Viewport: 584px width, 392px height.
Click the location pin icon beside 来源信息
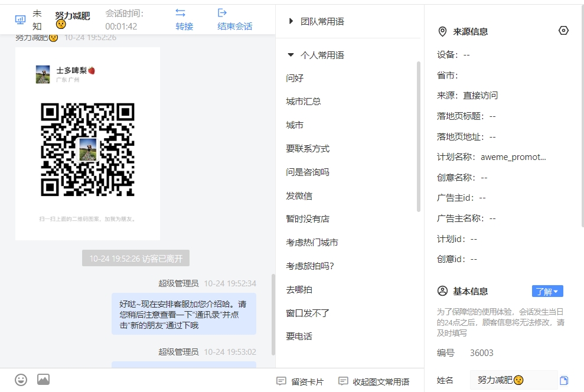tap(442, 32)
